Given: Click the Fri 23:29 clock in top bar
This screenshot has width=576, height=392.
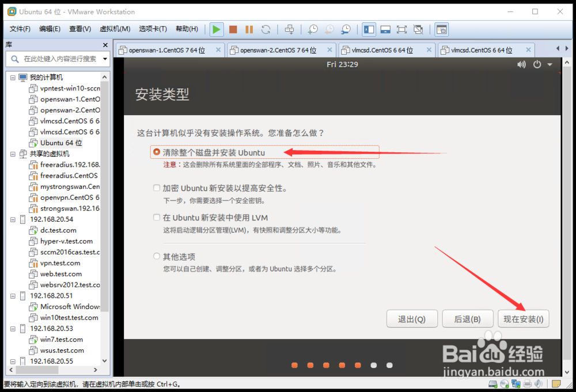Looking at the screenshot, I should click(342, 64).
